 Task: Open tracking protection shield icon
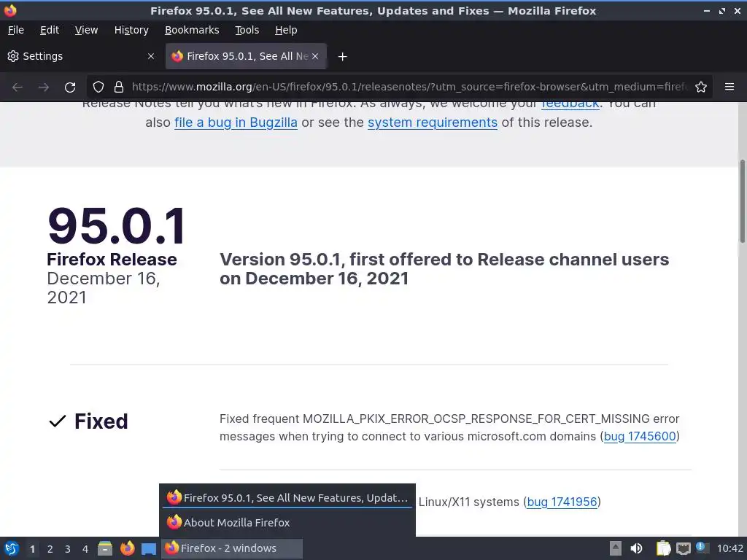pyautogui.click(x=98, y=87)
